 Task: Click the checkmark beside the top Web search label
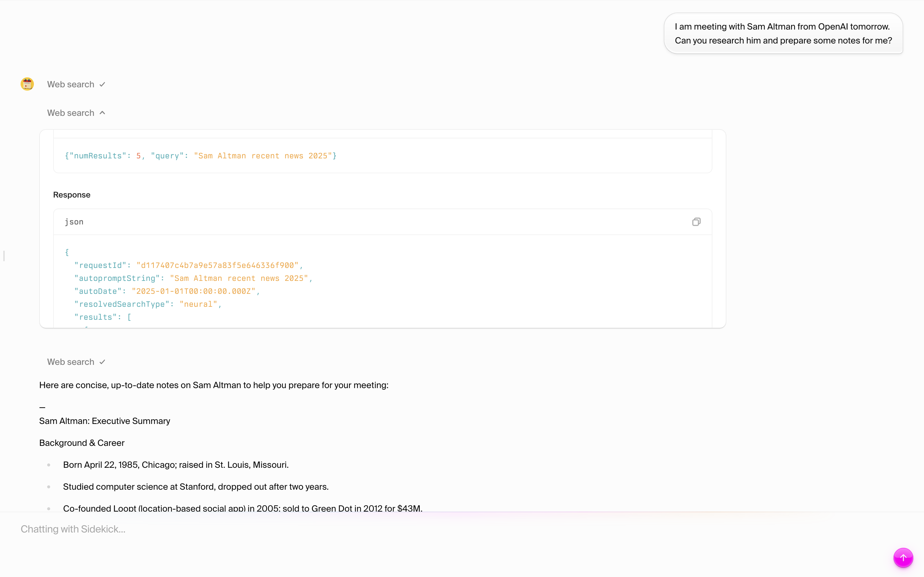[x=102, y=84]
